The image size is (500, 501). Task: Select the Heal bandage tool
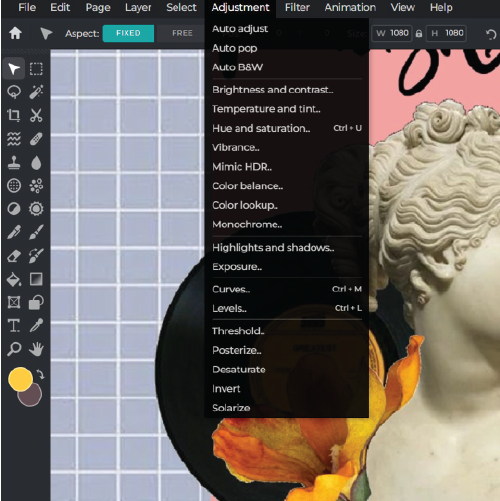click(36, 139)
